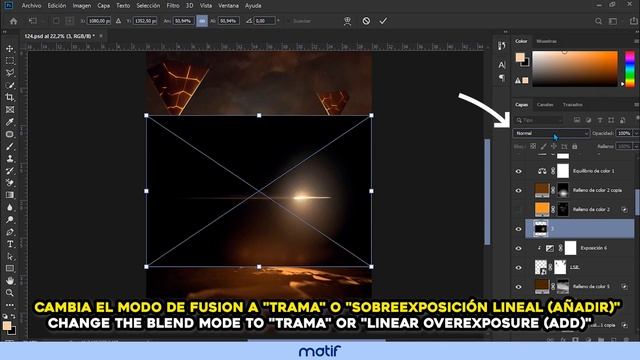Open the Opacidad slider dropdown arrow

636,133
